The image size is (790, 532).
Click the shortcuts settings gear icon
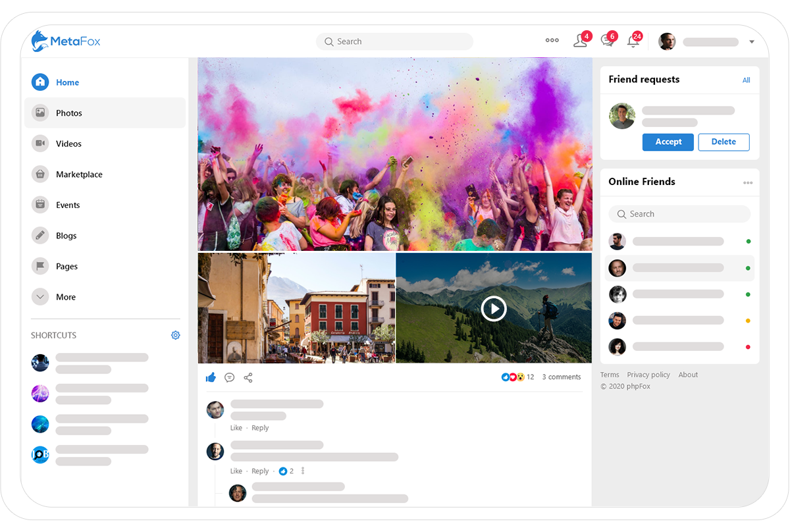tap(175, 335)
